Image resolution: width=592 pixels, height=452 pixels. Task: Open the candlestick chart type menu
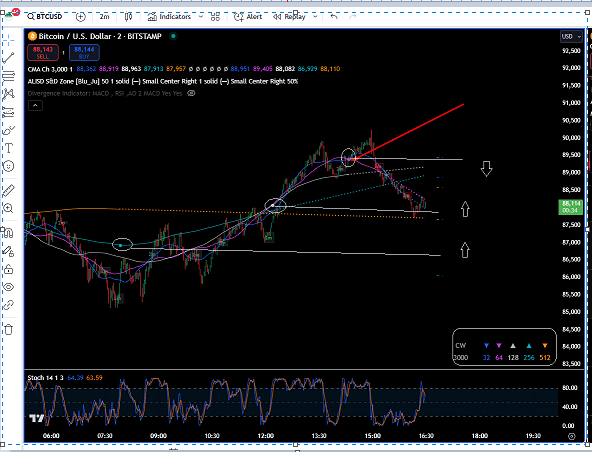click(128, 17)
